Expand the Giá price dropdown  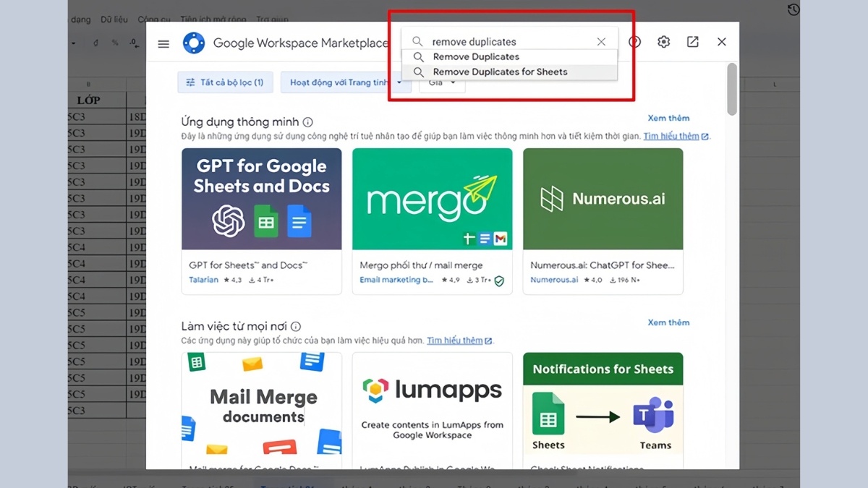(x=442, y=82)
